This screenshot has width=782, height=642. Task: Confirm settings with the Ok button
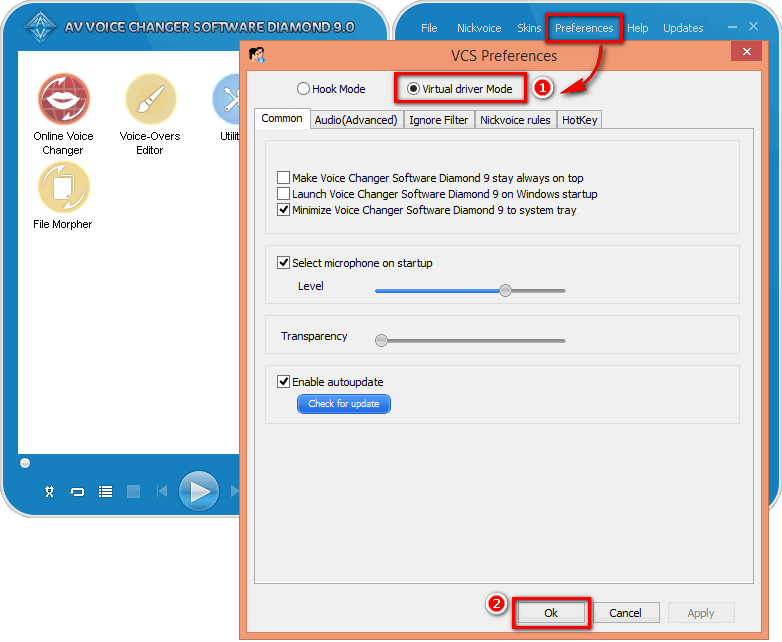(551, 613)
